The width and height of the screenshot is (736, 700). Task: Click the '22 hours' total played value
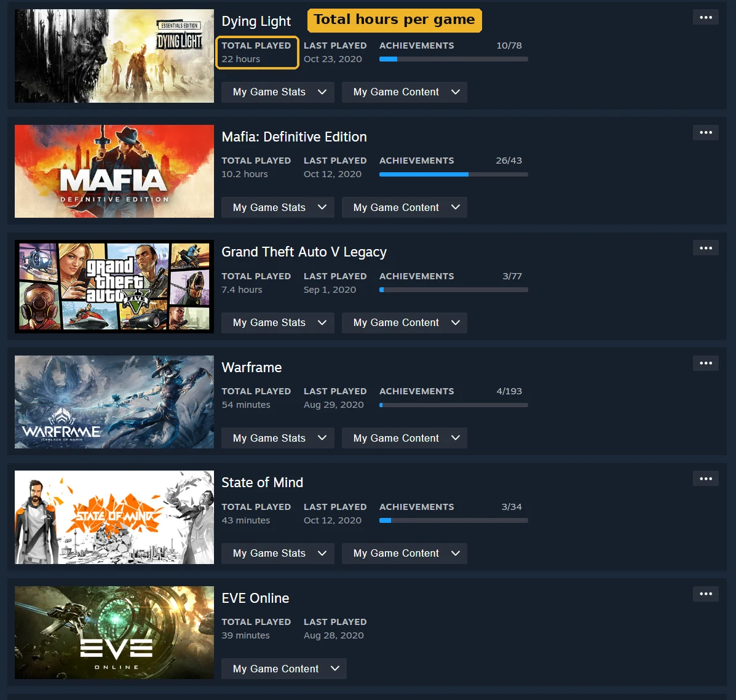[241, 59]
